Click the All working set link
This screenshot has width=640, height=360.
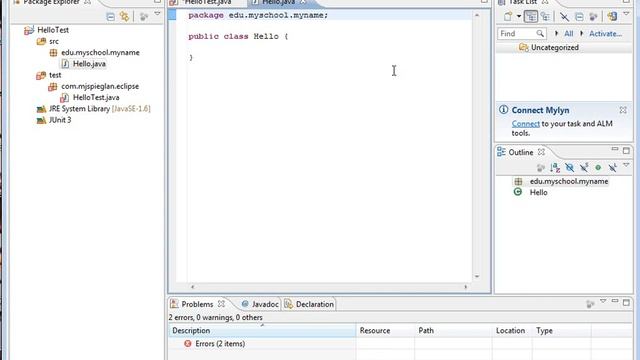569,33
